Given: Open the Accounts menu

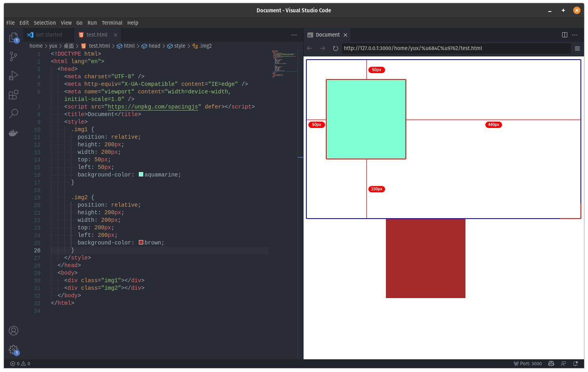Looking at the screenshot, I should (x=14, y=331).
